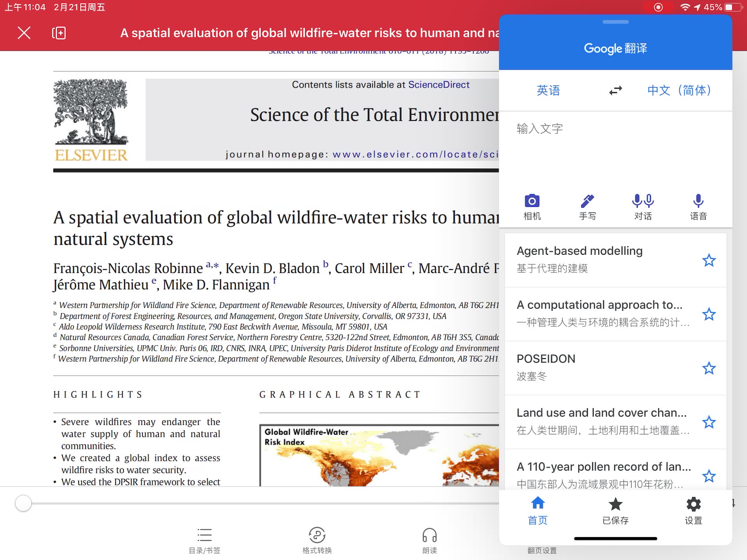Tap the read aloud headphones icon
Screen dimensions: 747x560
pyautogui.click(x=430, y=540)
